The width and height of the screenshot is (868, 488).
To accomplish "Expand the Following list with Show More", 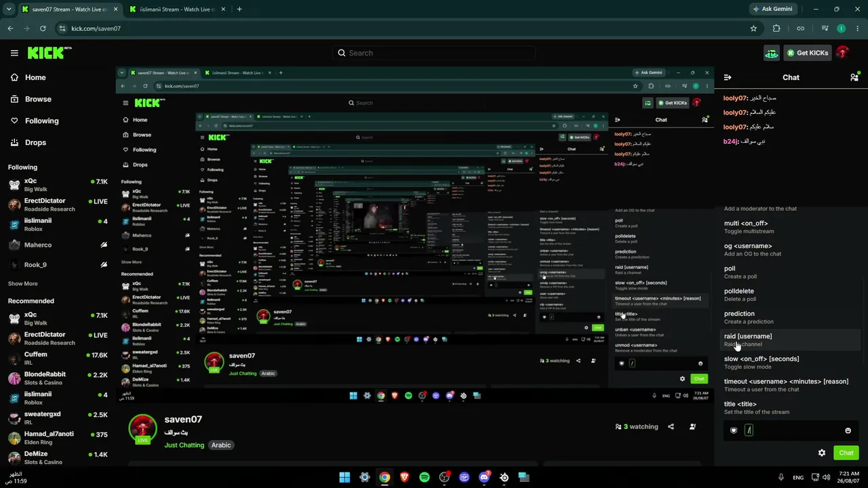I will (x=23, y=284).
